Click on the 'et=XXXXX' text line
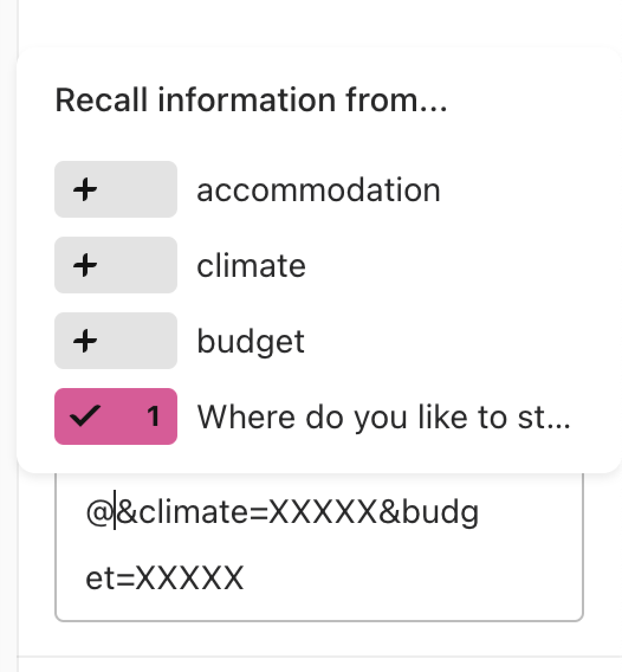 164,578
